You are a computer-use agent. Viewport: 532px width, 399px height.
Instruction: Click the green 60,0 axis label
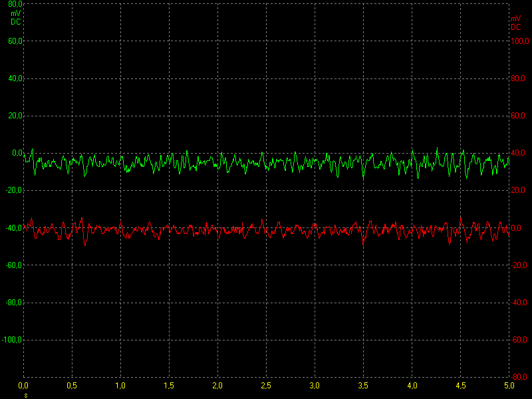click(x=15, y=41)
